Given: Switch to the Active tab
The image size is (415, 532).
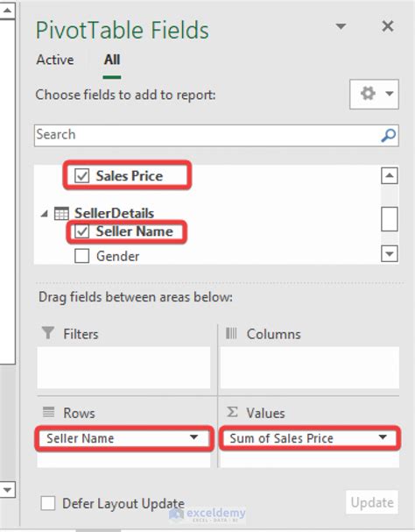Looking at the screenshot, I should (x=55, y=60).
